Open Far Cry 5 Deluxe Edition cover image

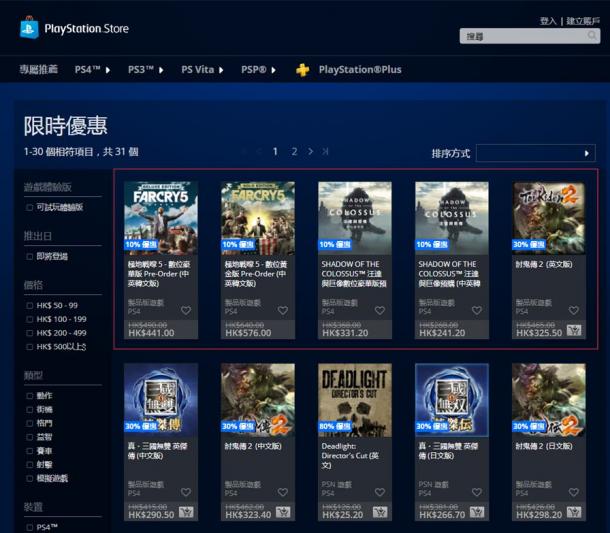[161, 218]
